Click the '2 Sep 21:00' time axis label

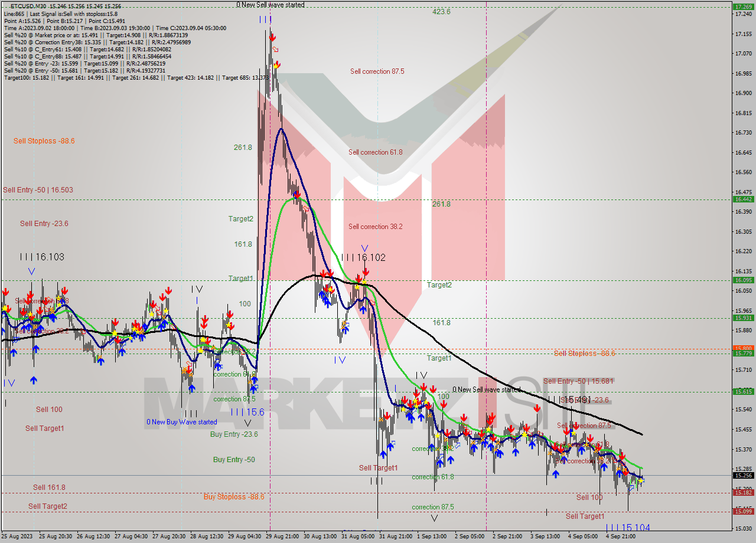point(507,537)
